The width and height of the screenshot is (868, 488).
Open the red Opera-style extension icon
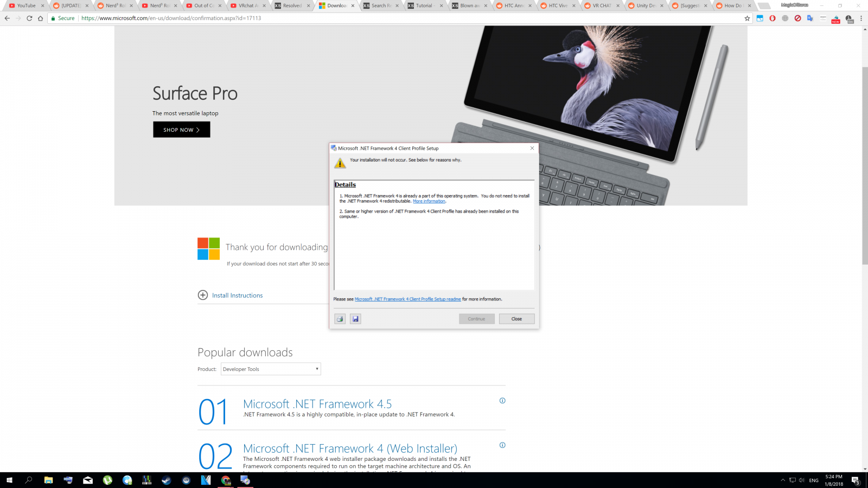click(772, 18)
